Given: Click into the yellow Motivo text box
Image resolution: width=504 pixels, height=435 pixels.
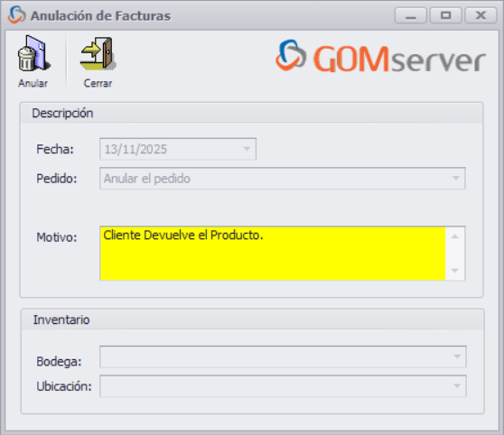Looking at the screenshot, I should (x=273, y=254).
